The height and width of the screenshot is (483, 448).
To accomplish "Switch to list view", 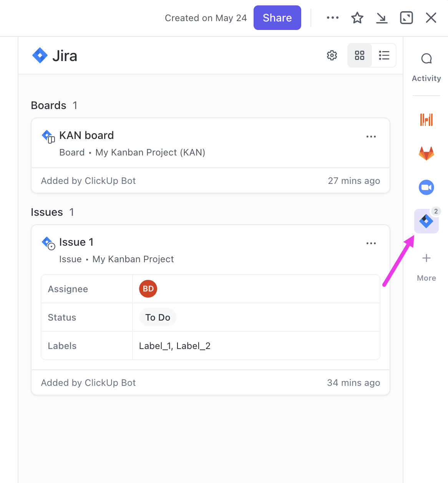I will (x=384, y=55).
